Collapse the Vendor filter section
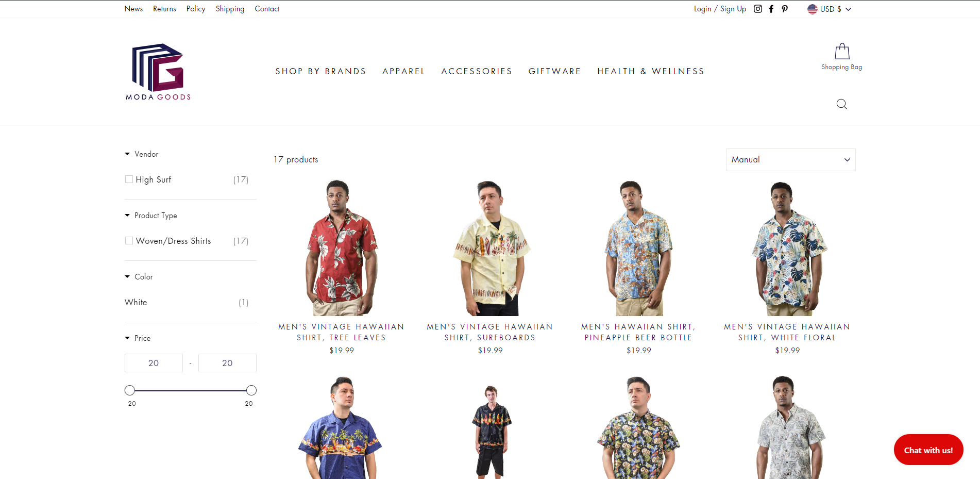Viewport: 980px width, 479px height. point(142,154)
